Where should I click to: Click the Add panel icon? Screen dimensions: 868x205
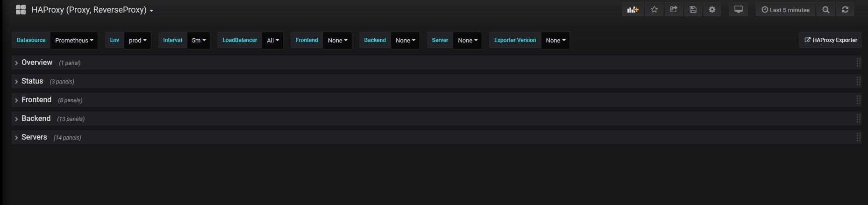[633, 10]
